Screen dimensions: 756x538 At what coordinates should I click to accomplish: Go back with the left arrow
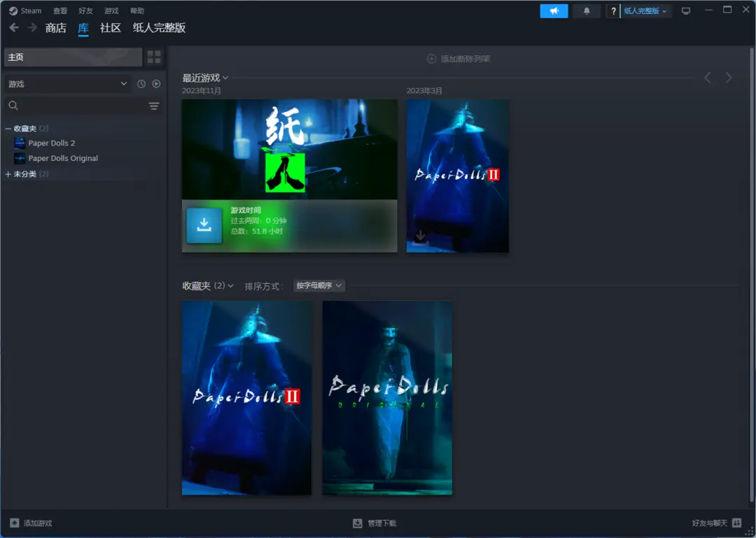(14, 27)
